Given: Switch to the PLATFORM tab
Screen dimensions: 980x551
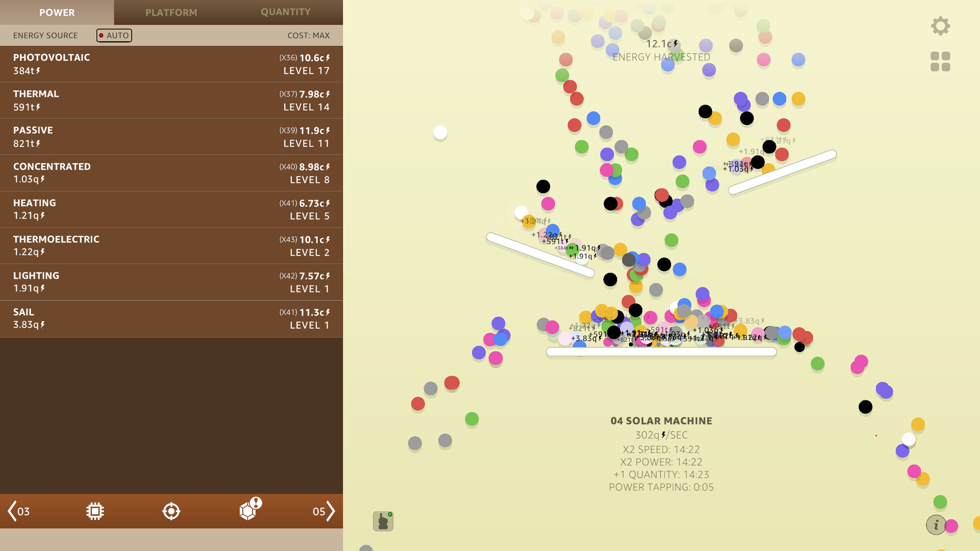Looking at the screenshot, I should [x=171, y=12].
